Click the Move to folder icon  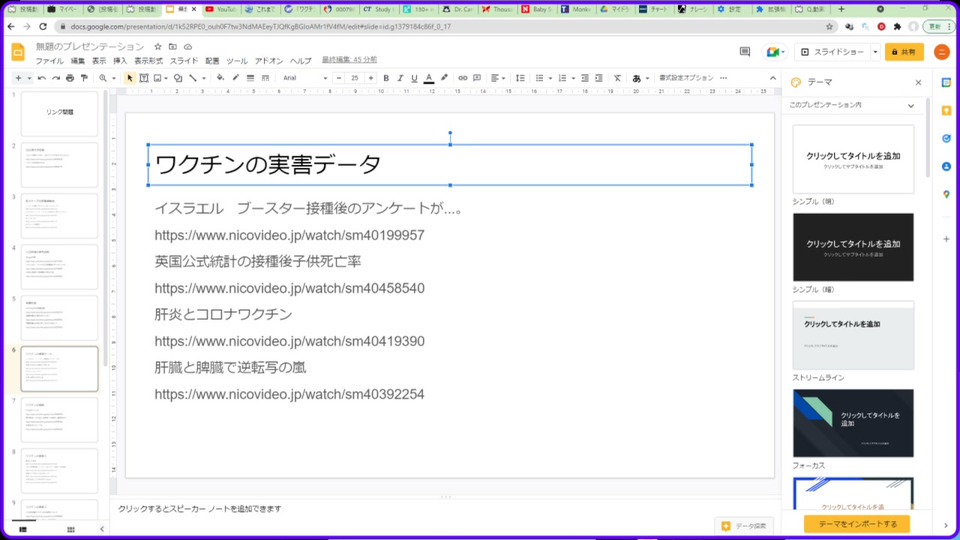tap(173, 47)
